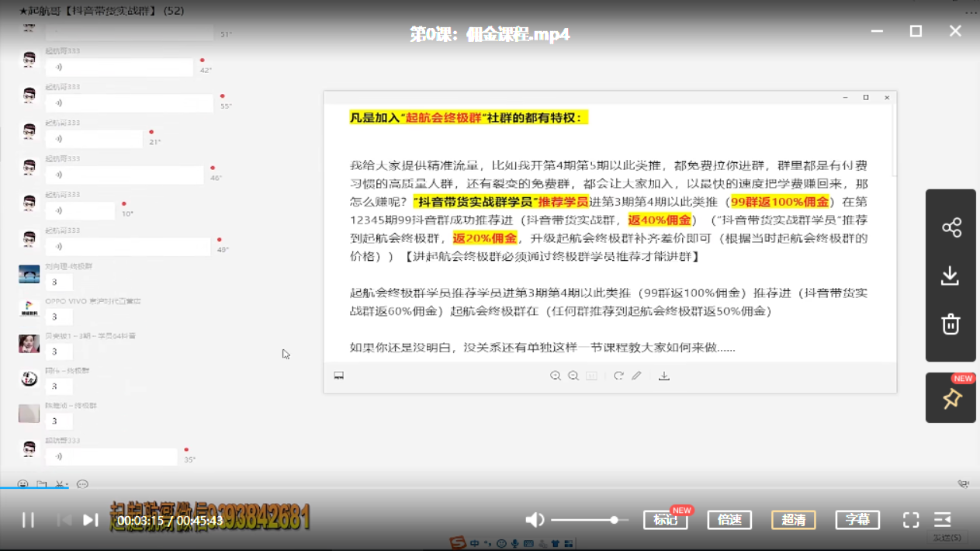Image resolution: width=980 pixels, height=551 pixels.
Task: Click the OPPO VIVO sender avatar
Action: [x=29, y=308]
